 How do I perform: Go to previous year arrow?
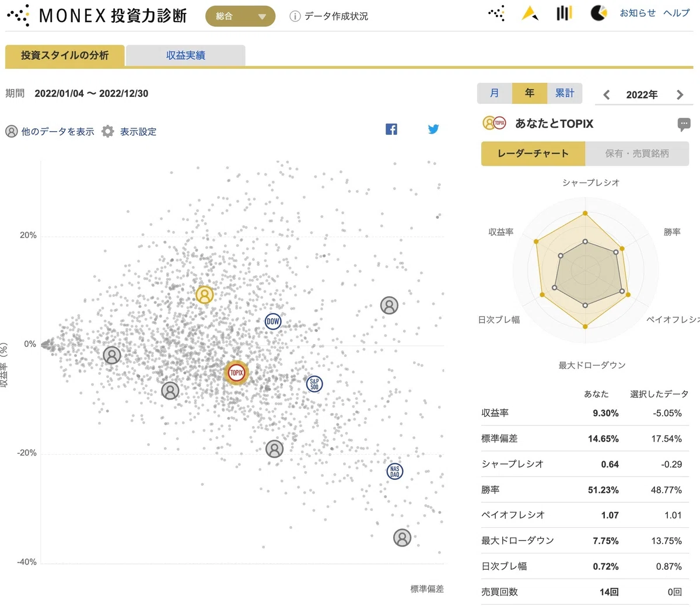607,95
